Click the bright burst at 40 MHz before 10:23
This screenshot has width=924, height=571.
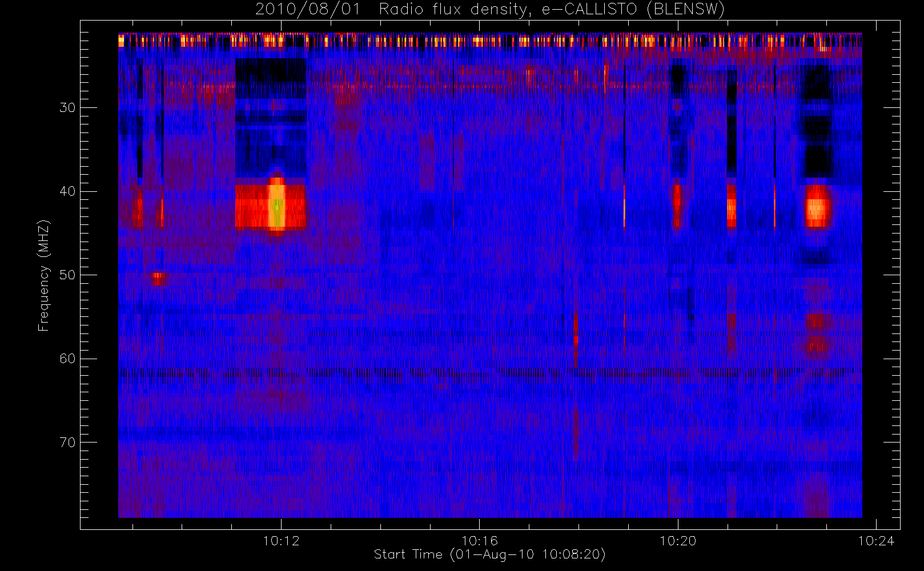pyautogui.click(x=817, y=206)
